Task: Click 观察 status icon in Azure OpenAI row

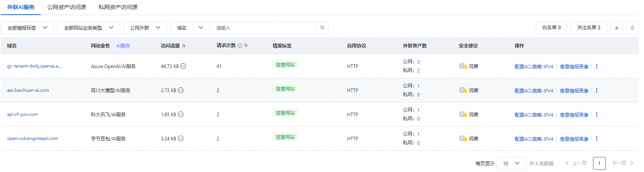Action: (x=463, y=66)
